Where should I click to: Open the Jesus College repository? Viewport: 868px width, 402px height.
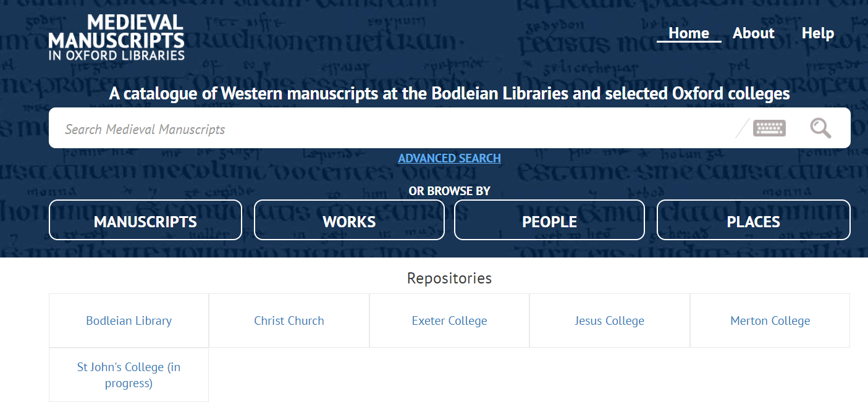pos(609,320)
